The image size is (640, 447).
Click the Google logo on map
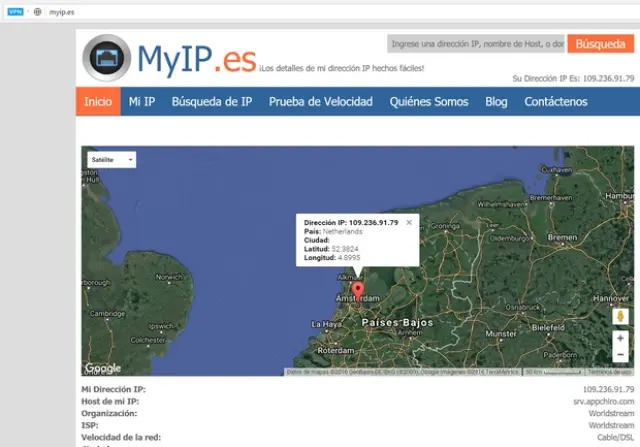(x=103, y=367)
